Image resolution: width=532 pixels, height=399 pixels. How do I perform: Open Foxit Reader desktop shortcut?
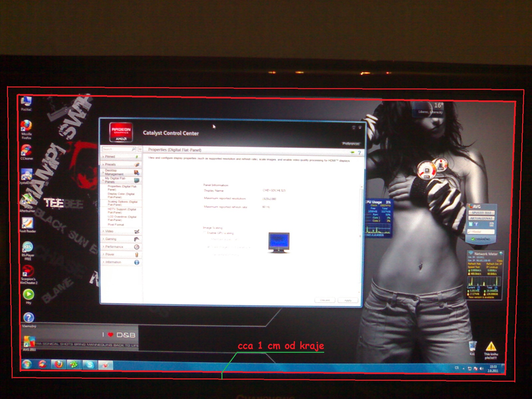pos(28,224)
